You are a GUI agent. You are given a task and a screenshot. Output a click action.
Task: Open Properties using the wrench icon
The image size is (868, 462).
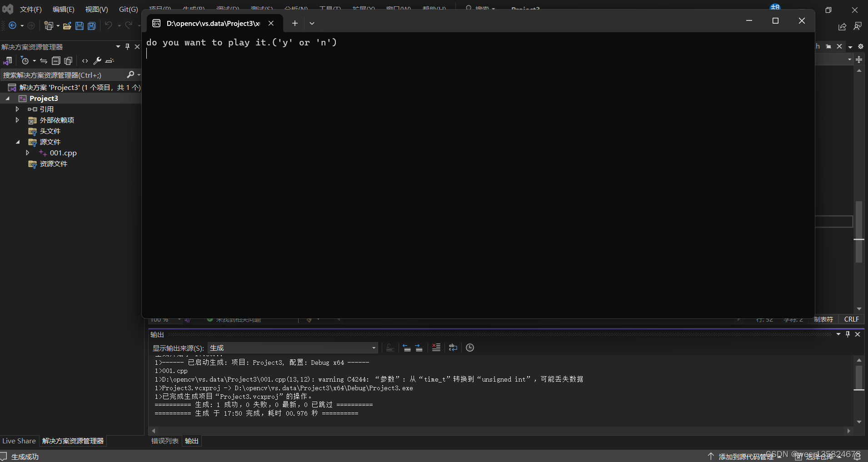pos(97,61)
